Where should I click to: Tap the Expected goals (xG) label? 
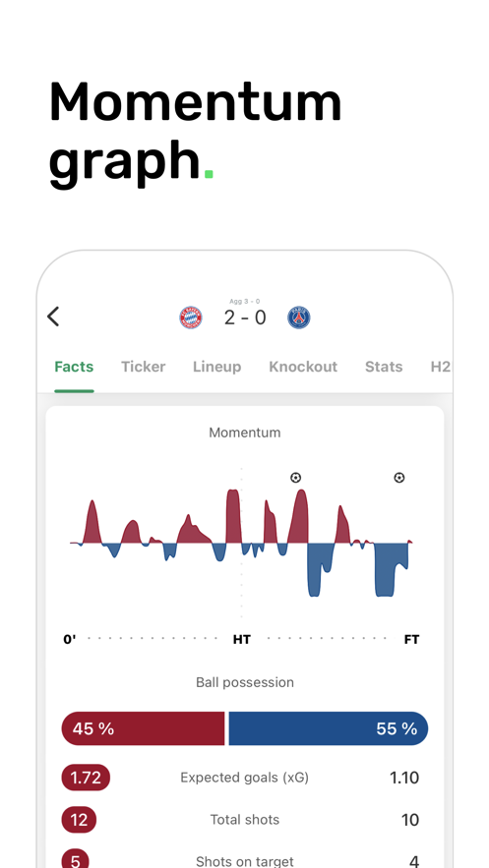point(245,778)
